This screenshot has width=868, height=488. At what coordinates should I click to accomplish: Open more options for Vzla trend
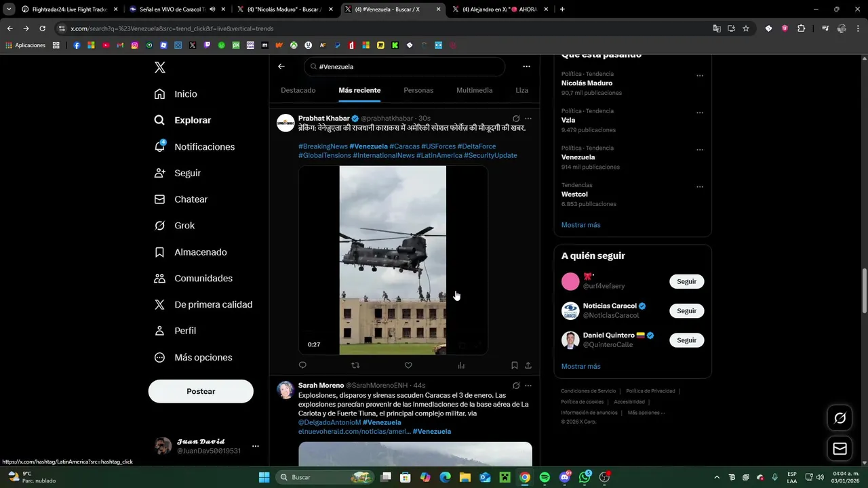700,113
